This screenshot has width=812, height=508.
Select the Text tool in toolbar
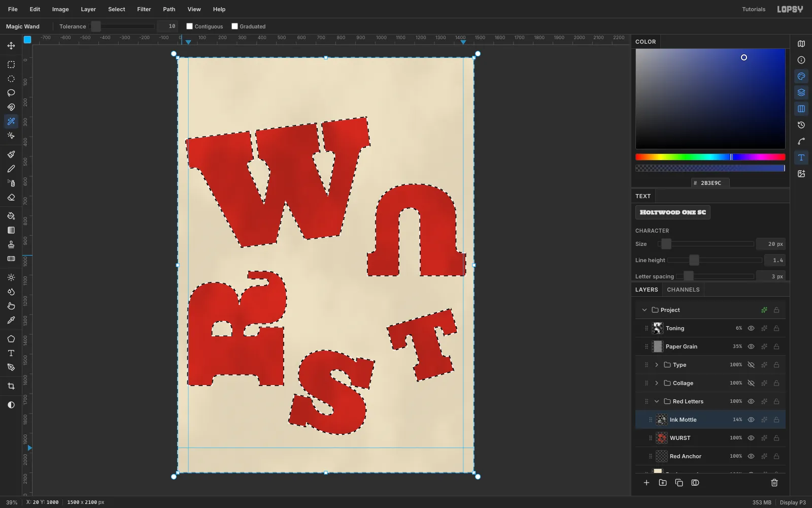[x=11, y=353]
